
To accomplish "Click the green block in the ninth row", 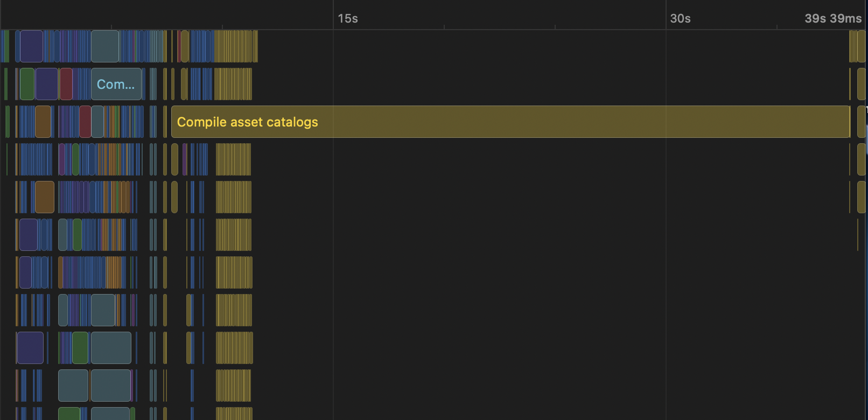I will 80,348.
